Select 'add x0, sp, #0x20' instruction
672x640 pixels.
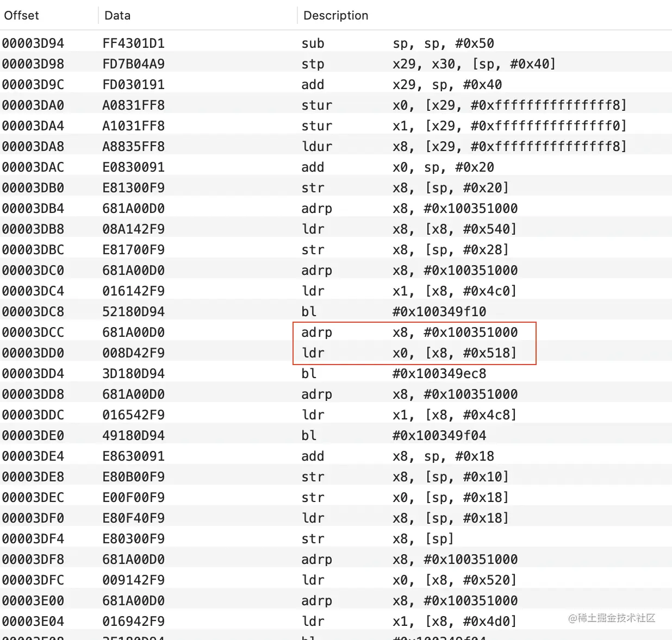pos(397,167)
